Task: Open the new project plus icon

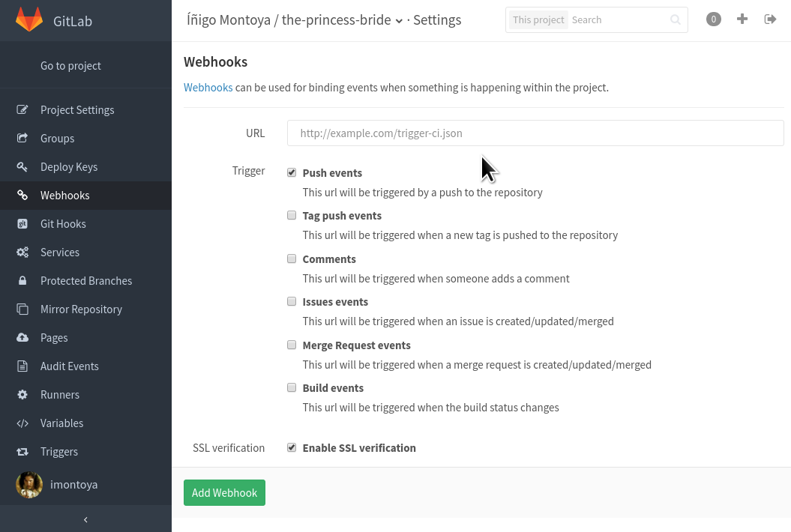Action: pos(742,19)
